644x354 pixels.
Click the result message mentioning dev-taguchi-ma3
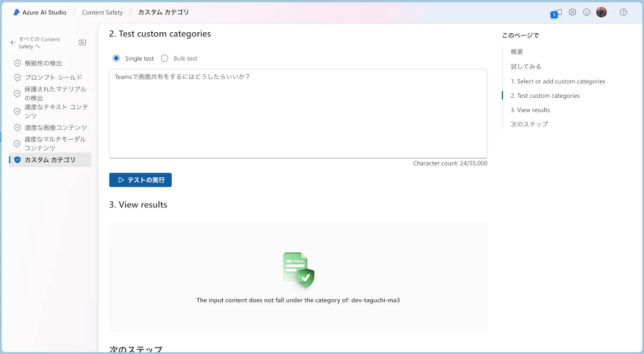[x=298, y=300]
